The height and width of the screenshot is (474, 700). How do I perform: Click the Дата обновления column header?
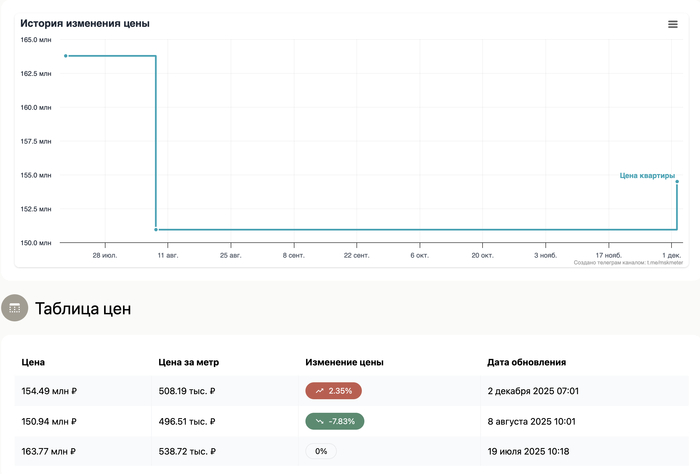(526, 362)
